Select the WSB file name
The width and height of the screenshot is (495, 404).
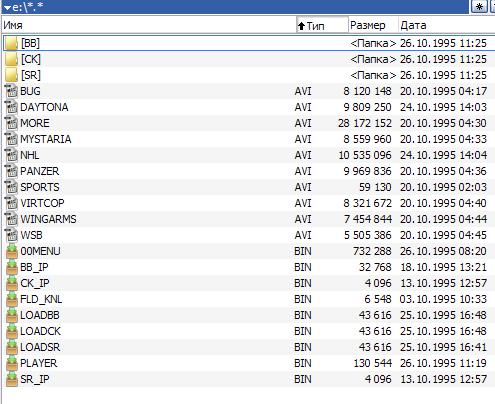pos(31,235)
